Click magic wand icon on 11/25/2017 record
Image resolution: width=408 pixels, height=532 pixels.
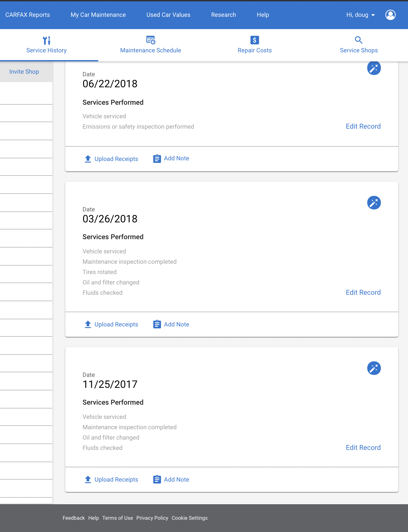pos(374,368)
